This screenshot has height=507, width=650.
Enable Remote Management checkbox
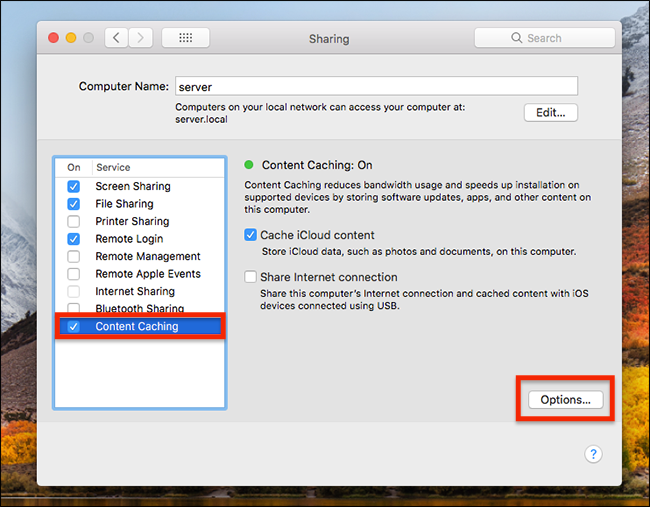click(x=74, y=257)
